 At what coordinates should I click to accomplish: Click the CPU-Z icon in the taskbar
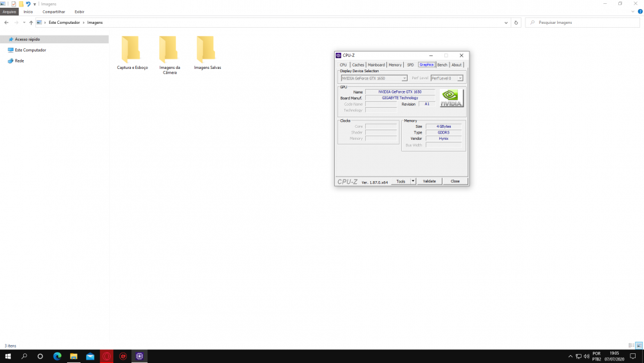[x=139, y=356]
